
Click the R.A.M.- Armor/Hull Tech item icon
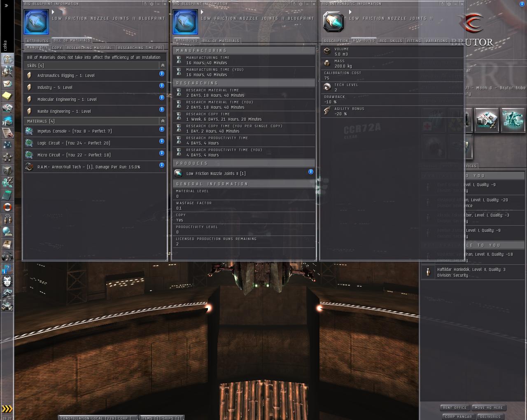pos(29,167)
